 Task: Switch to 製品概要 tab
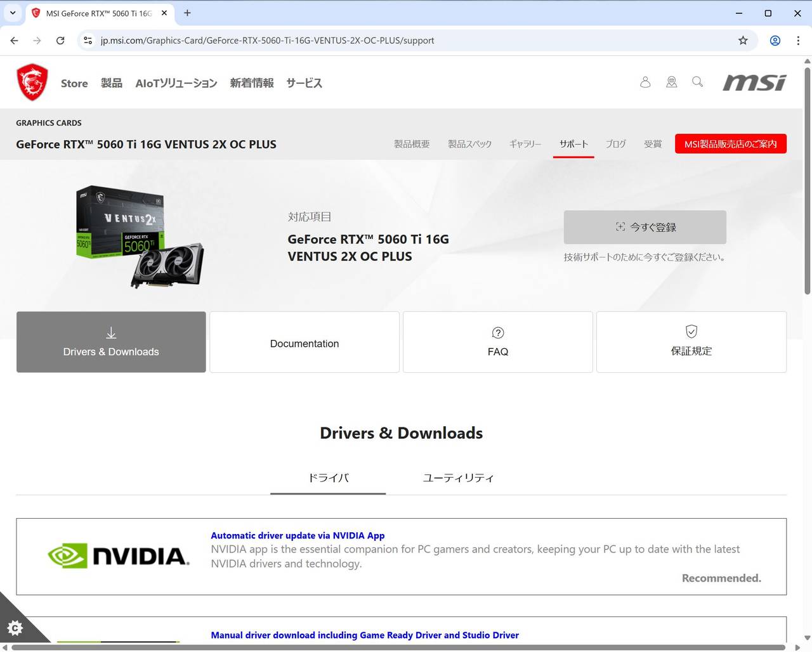tap(412, 144)
